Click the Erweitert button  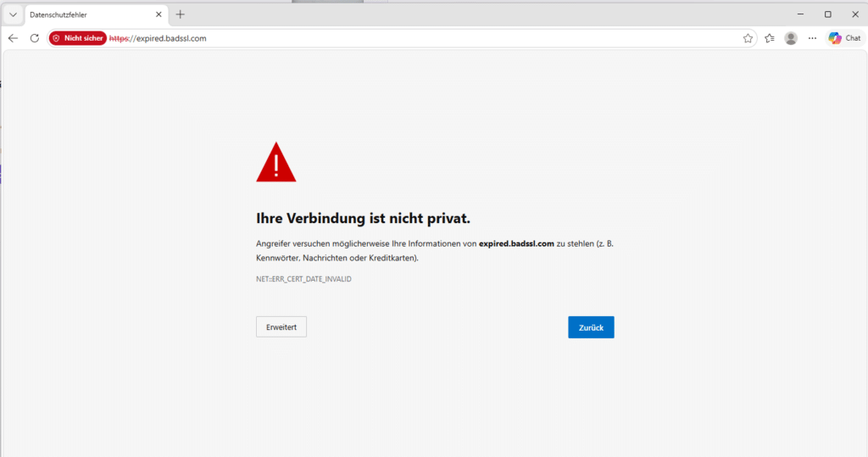click(x=281, y=326)
